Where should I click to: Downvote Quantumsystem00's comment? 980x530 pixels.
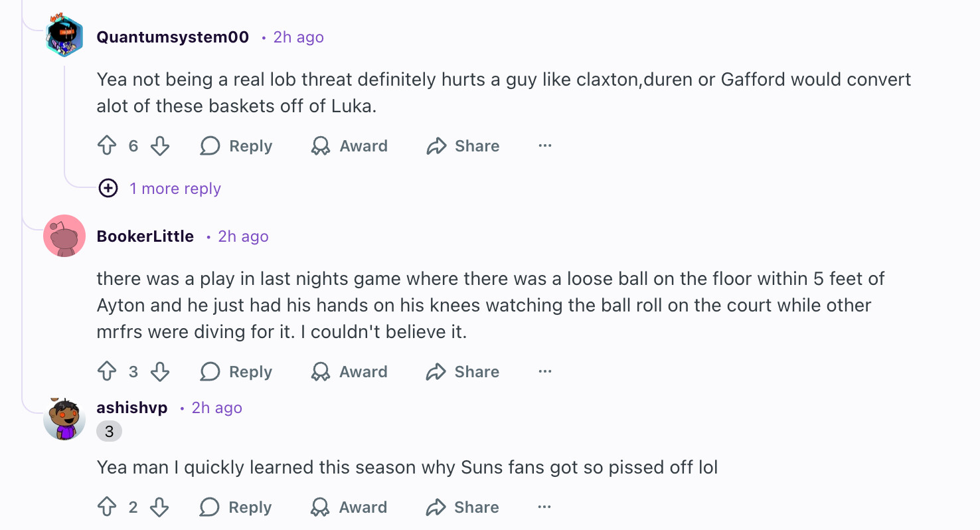tap(160, 146)
